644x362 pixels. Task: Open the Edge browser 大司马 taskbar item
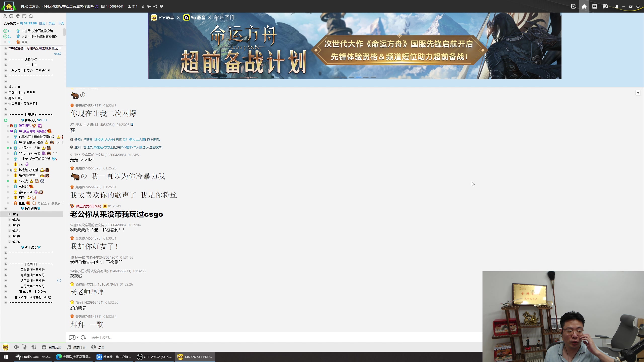[73, 357]
